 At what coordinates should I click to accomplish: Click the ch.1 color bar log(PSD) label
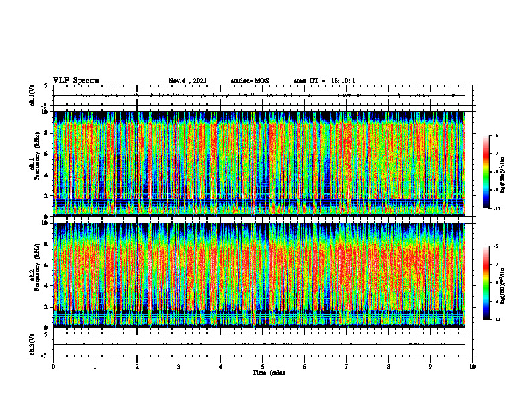click(x=503, y=175)
